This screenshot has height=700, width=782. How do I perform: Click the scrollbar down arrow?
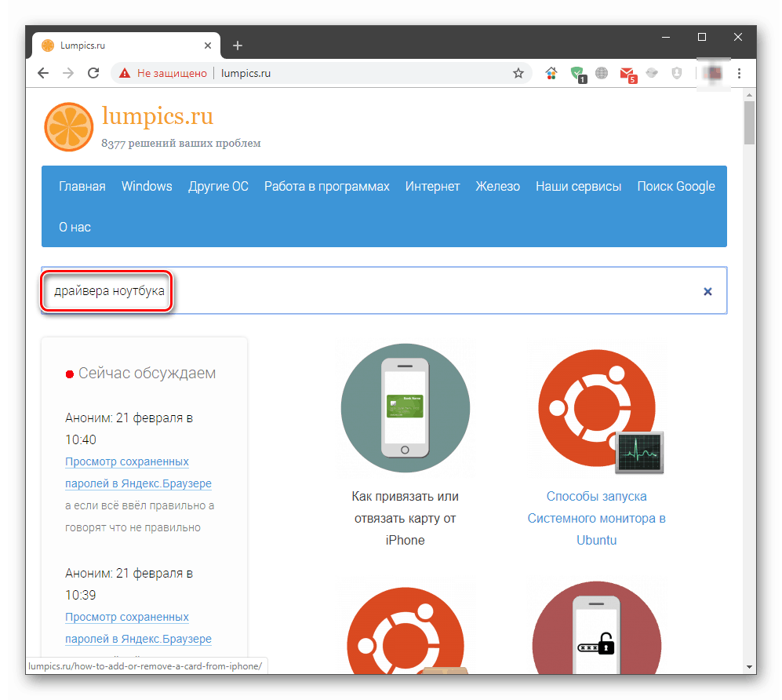click(x=749, y=666)
